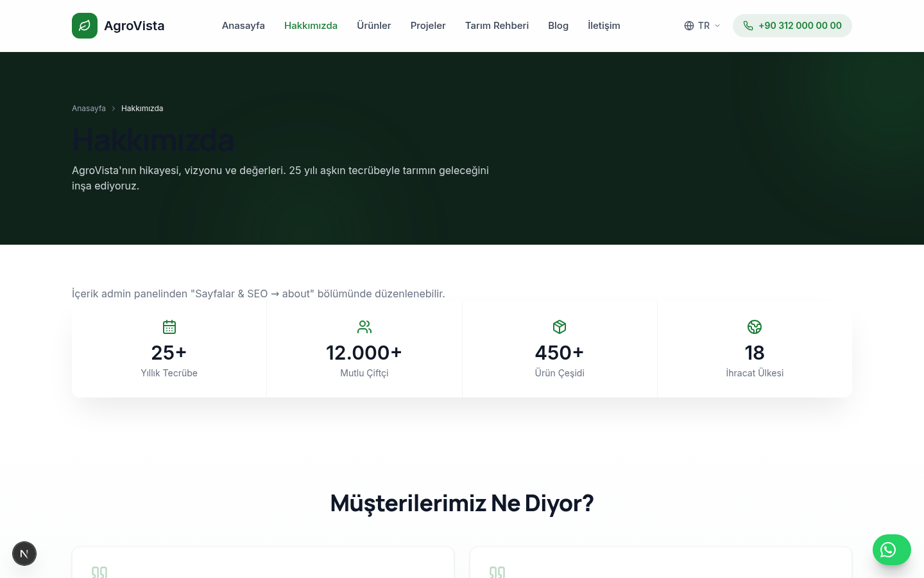This screenshot has width=924, height=578.
Task: Click the calendar icon above 25+
Action: 169,327
